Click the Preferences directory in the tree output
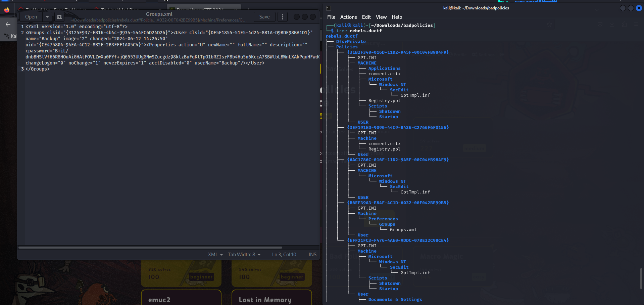644x305 pixels. point(383,219)
